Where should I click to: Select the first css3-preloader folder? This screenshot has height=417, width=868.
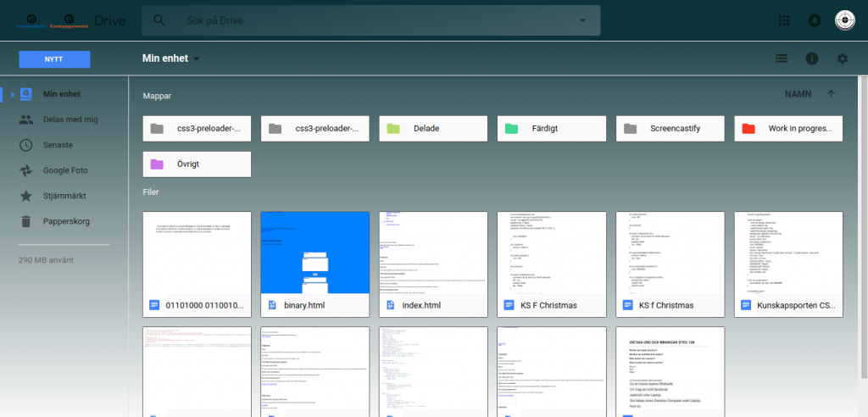pyautogui.click(x=197, y=129)
